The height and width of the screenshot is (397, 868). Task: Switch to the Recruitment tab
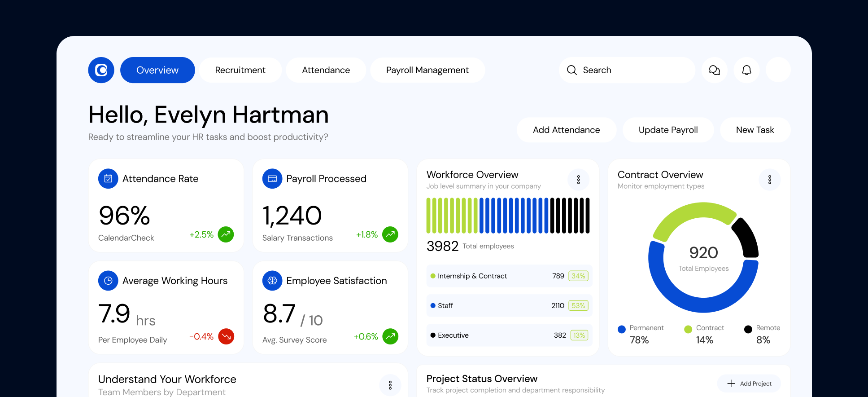click(x=240, y=70)
